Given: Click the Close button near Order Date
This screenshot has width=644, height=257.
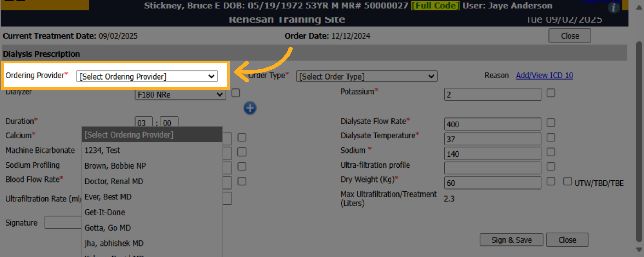Looking at the screenshot, I should pyautogui.click(x=570, y=36).
